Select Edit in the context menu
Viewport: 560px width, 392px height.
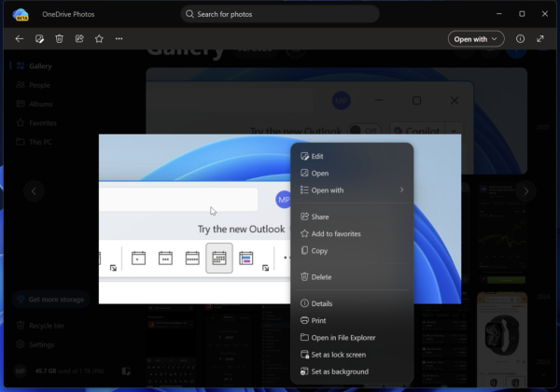point(352,156)
